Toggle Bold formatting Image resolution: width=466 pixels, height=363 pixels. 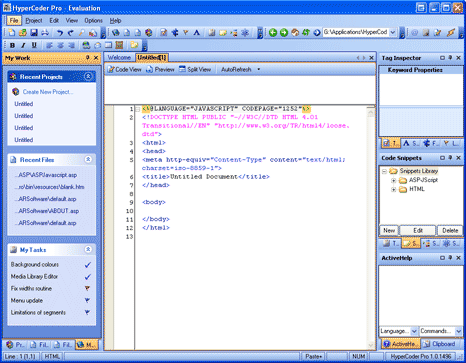[12, 45]
